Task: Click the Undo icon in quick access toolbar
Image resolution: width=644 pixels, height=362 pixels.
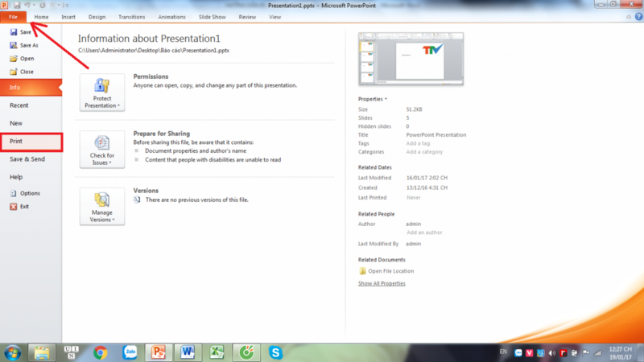Action: click(x=27, y=6)
